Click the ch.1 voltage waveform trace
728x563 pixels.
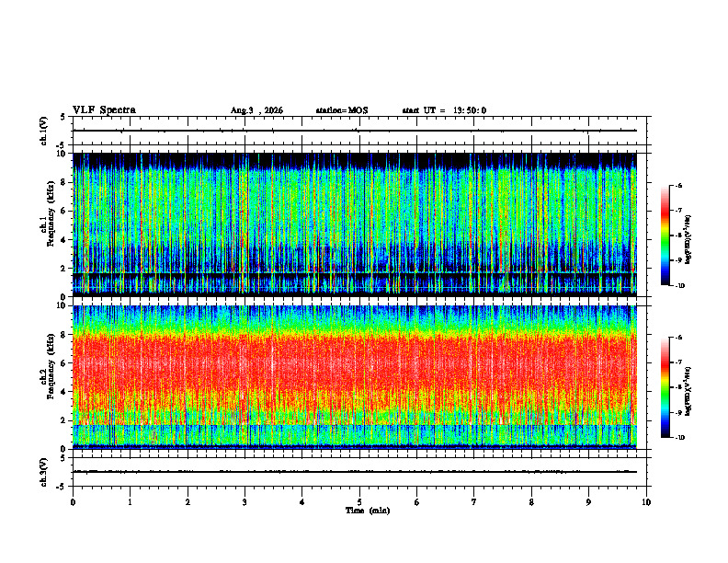pos(355,131)
